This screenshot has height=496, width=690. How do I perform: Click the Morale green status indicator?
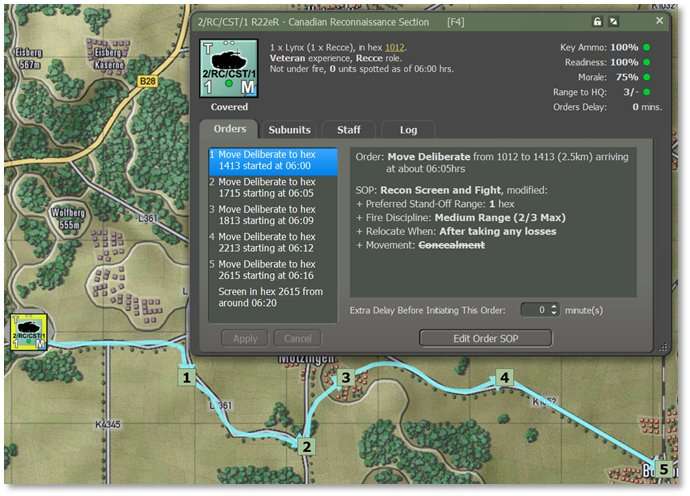coord(647,77)
